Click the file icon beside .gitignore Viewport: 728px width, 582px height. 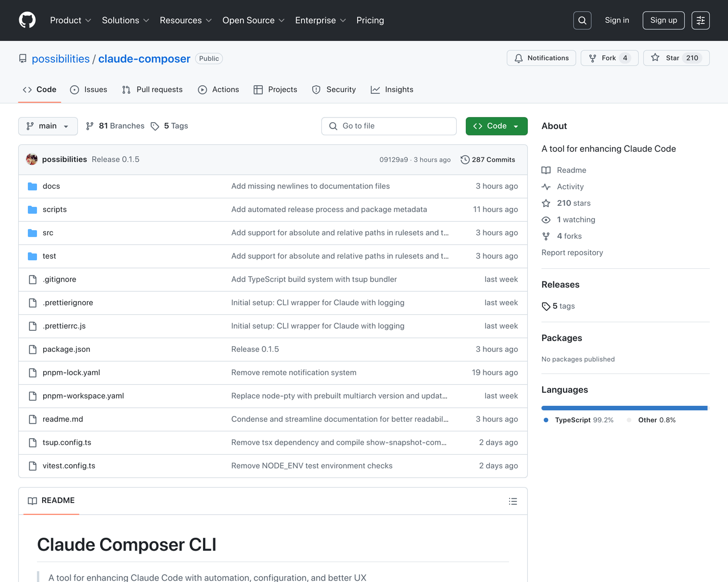click(x=32, y=280)
